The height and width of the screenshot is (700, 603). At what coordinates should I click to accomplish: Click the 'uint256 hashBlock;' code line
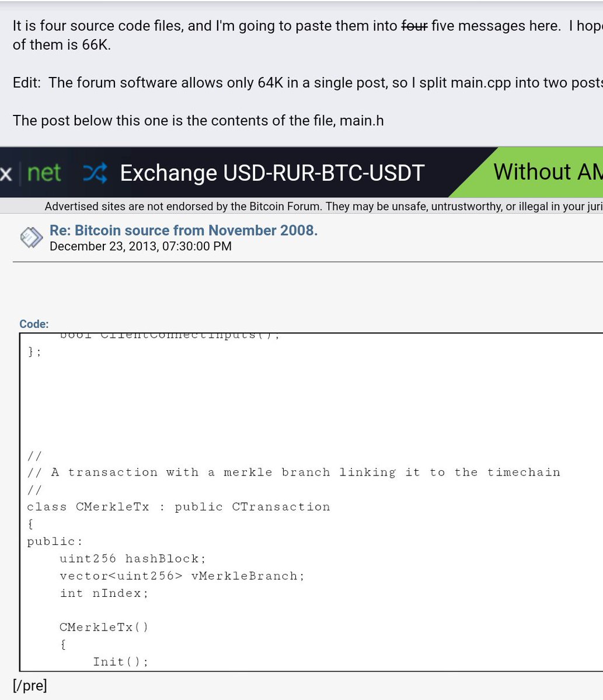coord(133,558)
